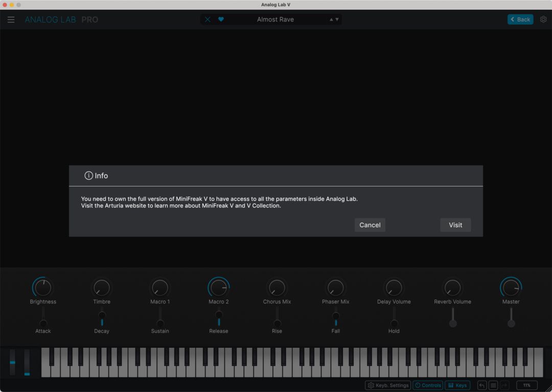Click the Sustain slider

pos(160,317)
